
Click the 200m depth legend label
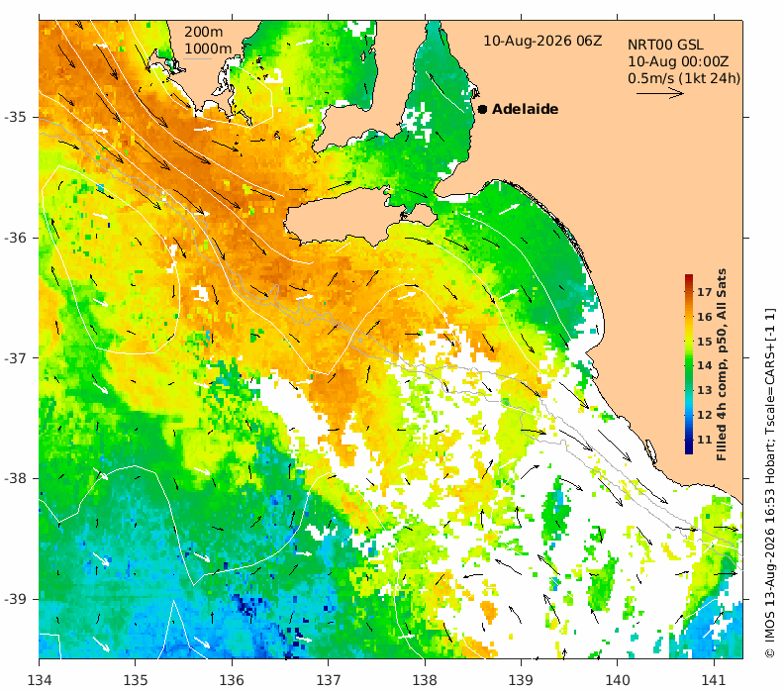pos(204,32)
